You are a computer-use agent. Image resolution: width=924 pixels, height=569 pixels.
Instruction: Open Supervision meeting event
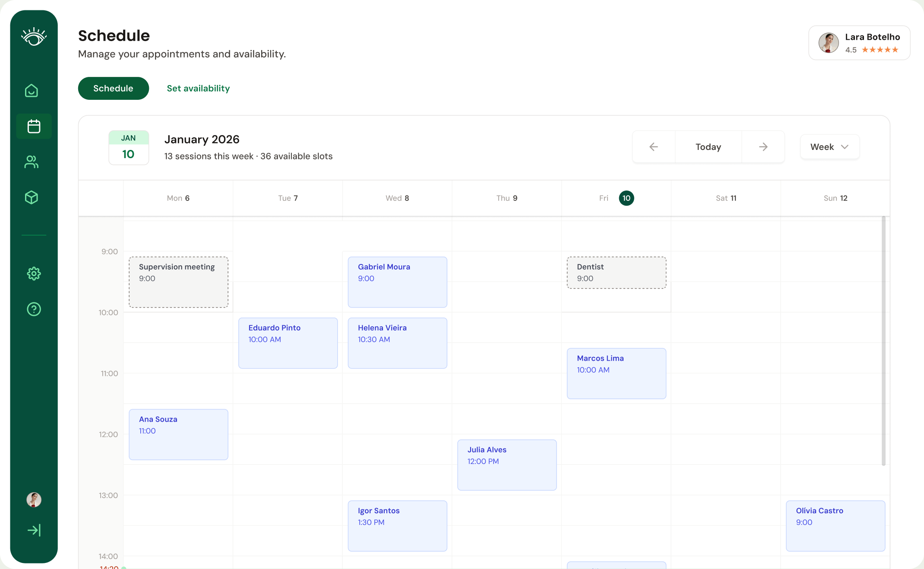(x=178, y=282)
